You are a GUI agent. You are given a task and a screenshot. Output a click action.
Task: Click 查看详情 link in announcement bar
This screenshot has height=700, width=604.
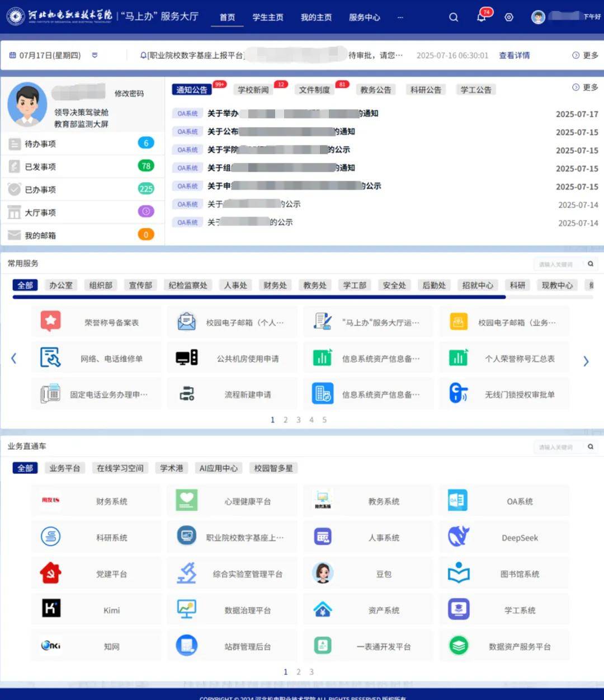(x=514, y=55)
